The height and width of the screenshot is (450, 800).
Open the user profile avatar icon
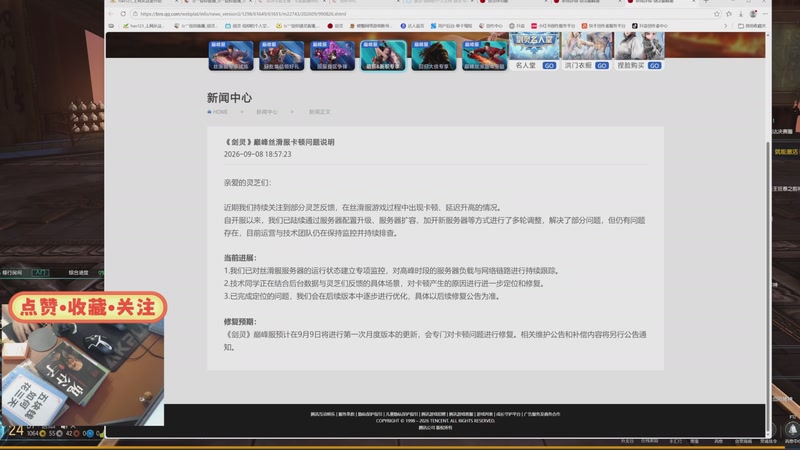tap(753, 14)
